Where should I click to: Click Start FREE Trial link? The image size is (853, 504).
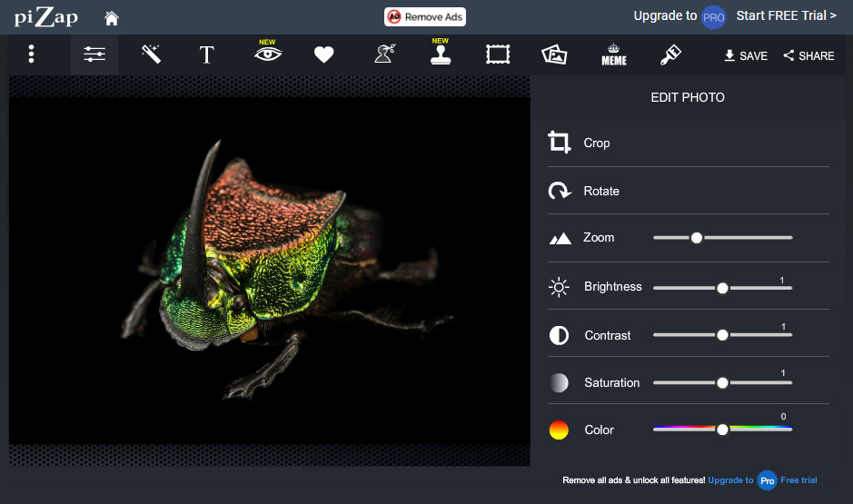(786, 15)
